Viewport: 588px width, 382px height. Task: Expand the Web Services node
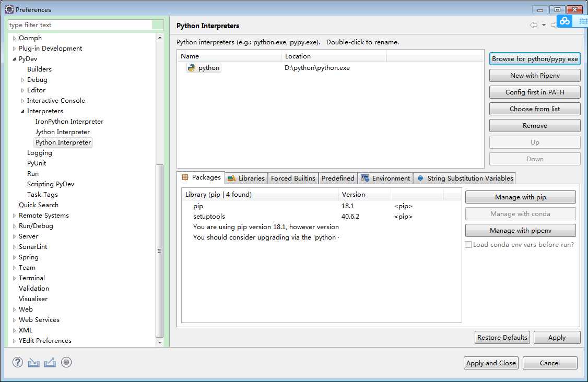14,320
